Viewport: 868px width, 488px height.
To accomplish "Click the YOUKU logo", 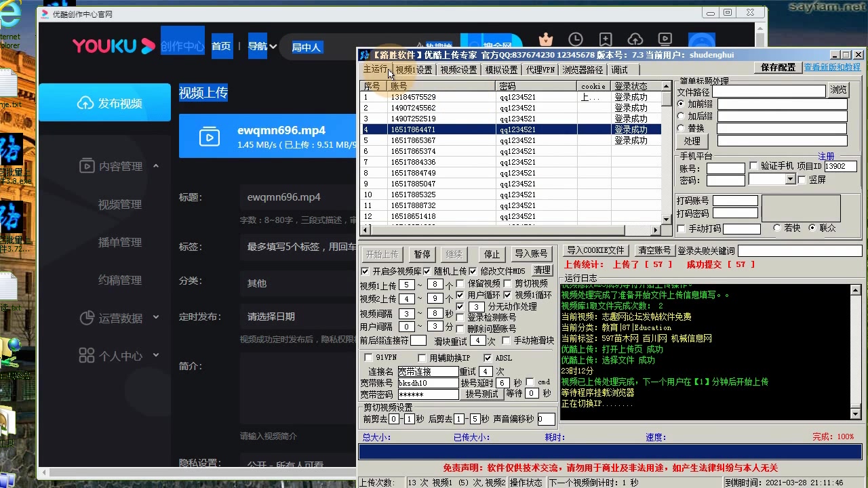I will [x=114, y=46].
